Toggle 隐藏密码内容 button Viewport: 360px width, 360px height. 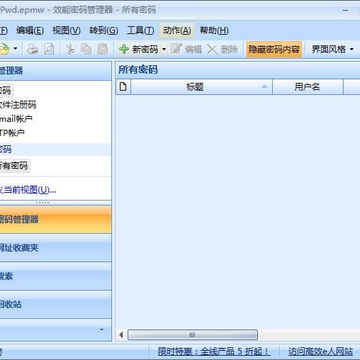tap(274, 50)
